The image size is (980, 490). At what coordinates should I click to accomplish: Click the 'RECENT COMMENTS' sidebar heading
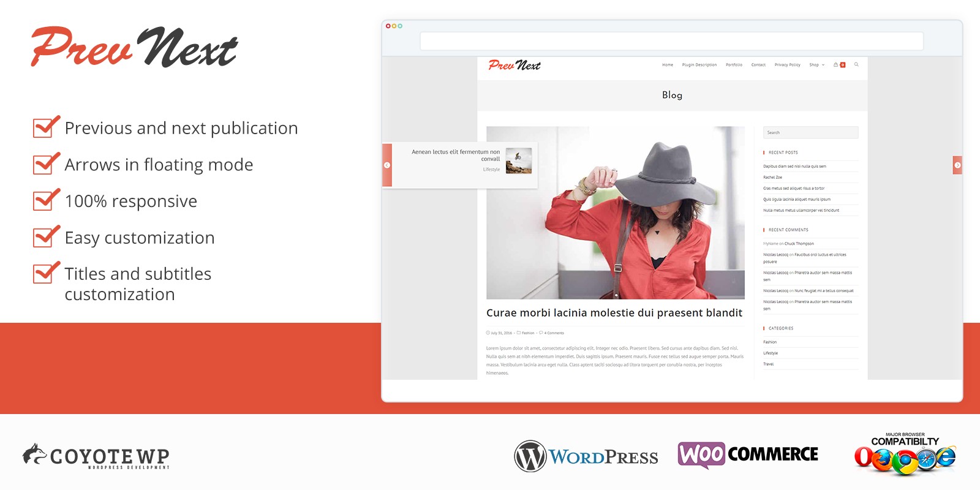(x=788, y=230)
